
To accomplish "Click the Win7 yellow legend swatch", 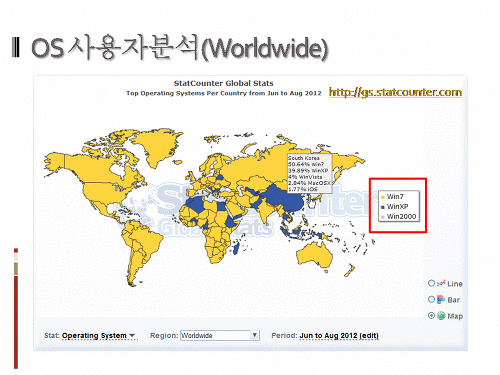I will [383, 197].
